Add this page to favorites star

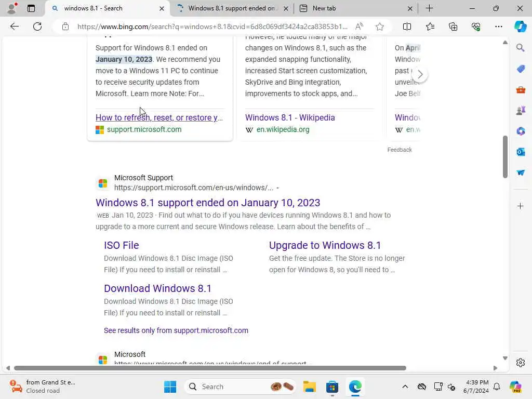coord(380,26)
